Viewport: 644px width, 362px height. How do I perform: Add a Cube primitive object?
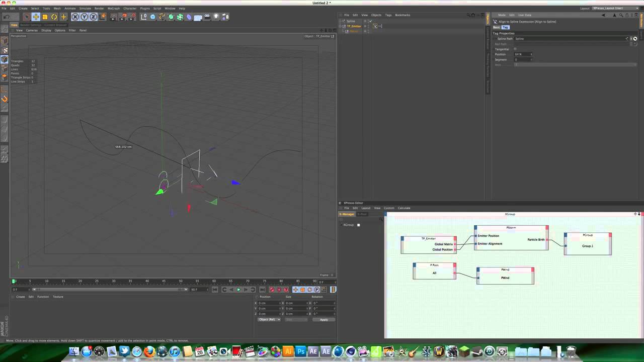click(153, 17)
